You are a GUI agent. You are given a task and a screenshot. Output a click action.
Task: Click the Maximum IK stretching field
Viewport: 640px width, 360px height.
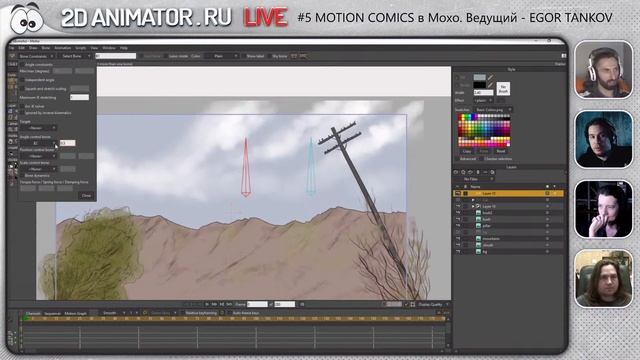[79, 97]
